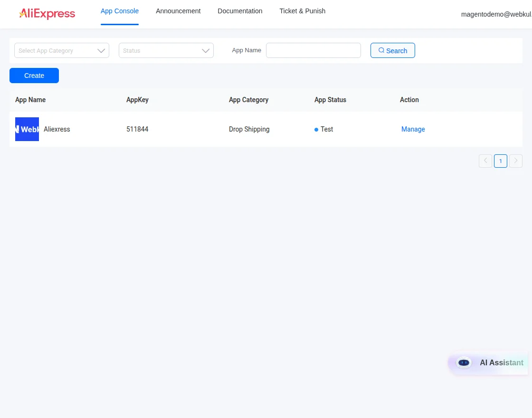Viewport: 532px width, 418px height.
Task: Open Manage for the Aliexress app
Action: (x=413, y=129)
